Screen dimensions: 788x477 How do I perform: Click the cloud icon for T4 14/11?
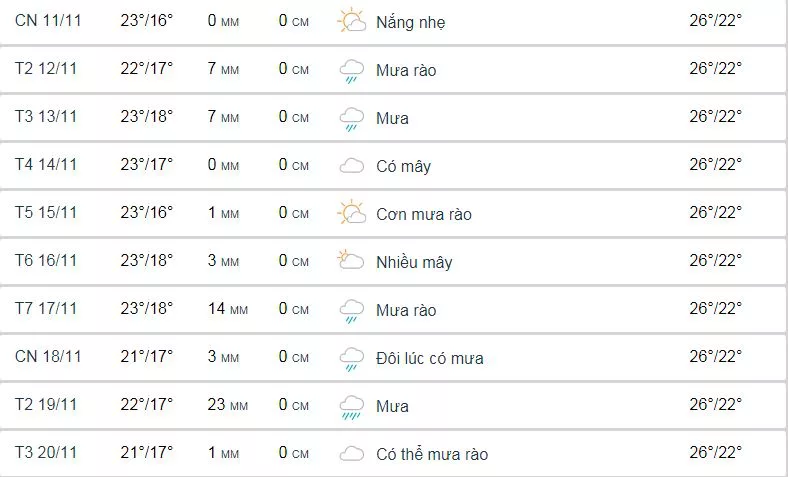pyautogui.click(x=351, y=166)
